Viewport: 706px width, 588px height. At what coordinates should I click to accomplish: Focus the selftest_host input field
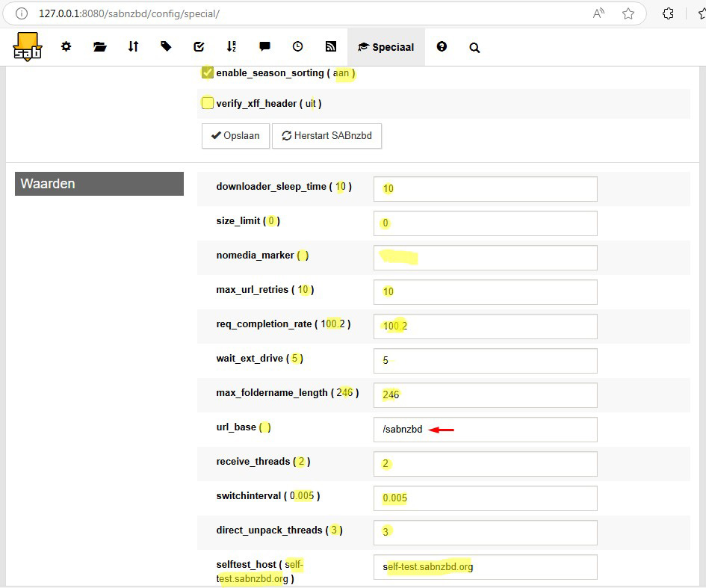pyautogui.click(x=486, y=567)
